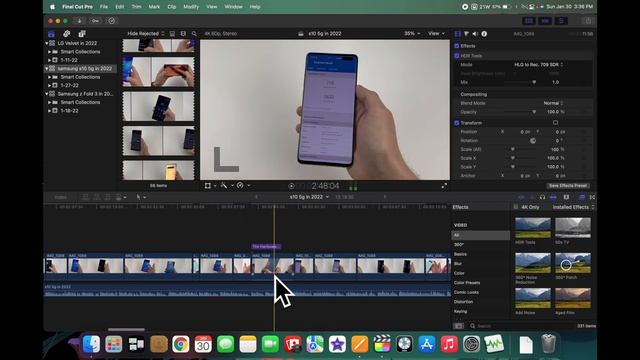Open the viewer zoom 35% dropdown
The width and height of the screenshot is (640, 360).
click(x=412, y=33)
